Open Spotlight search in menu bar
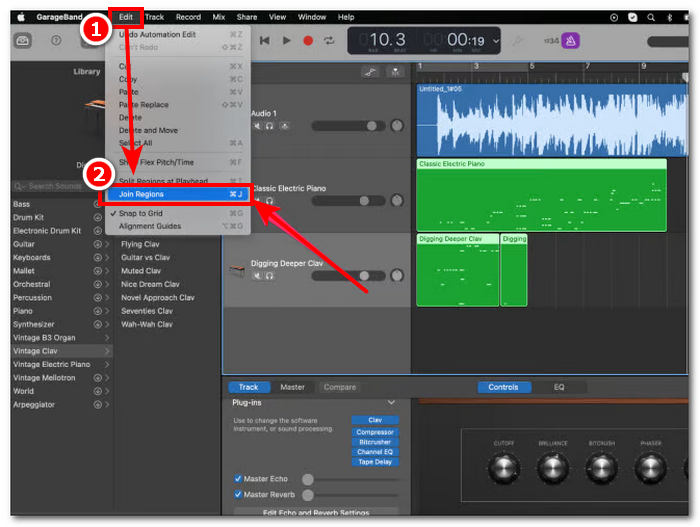Screen dimensions: 700x527 651,17
